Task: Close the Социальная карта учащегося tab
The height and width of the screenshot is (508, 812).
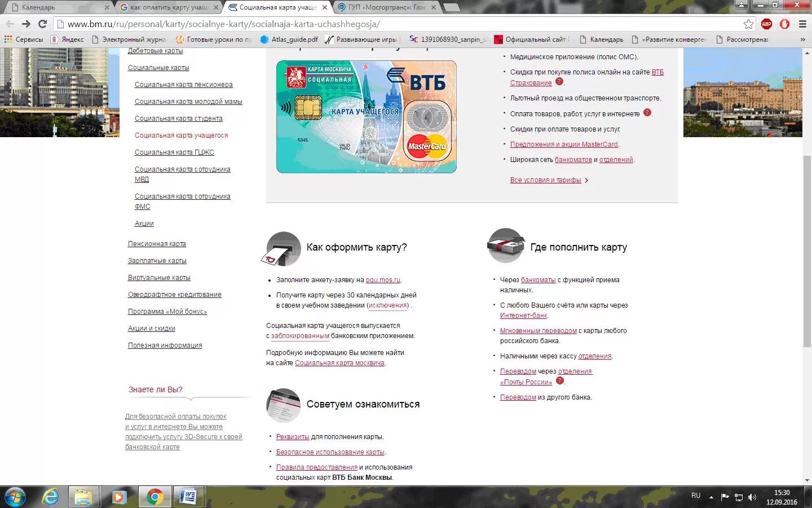Action: 325,7
